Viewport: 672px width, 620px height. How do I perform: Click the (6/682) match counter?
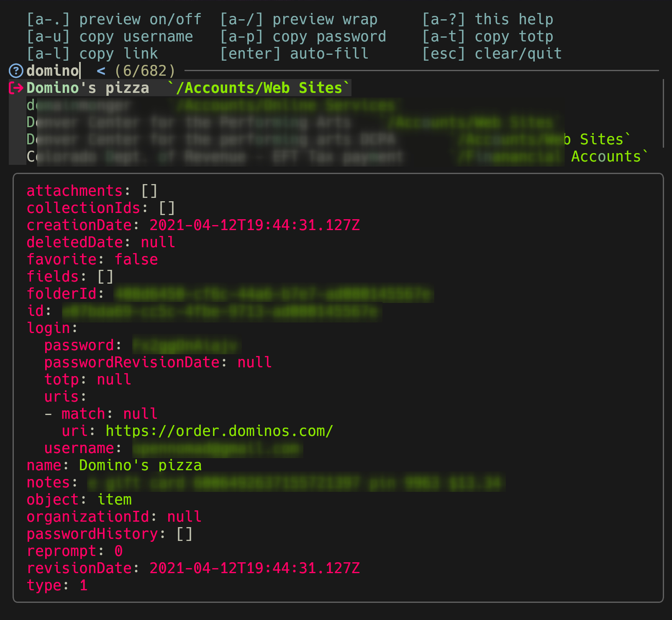[x=145, y=71]
